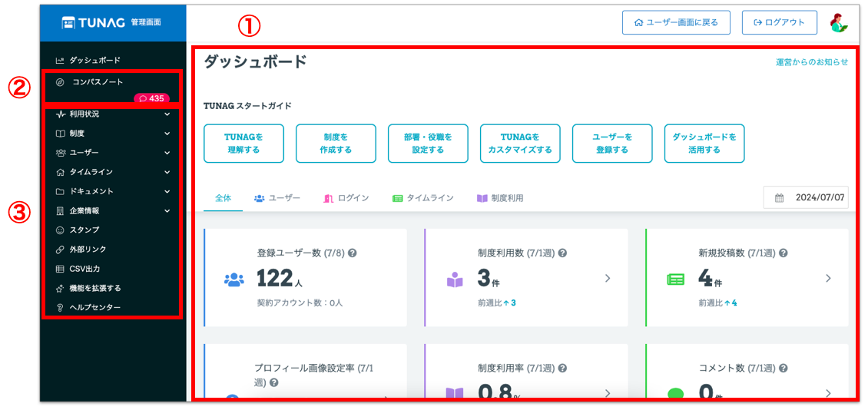Switch to the ユーザー tab

(x=277, y=197)
